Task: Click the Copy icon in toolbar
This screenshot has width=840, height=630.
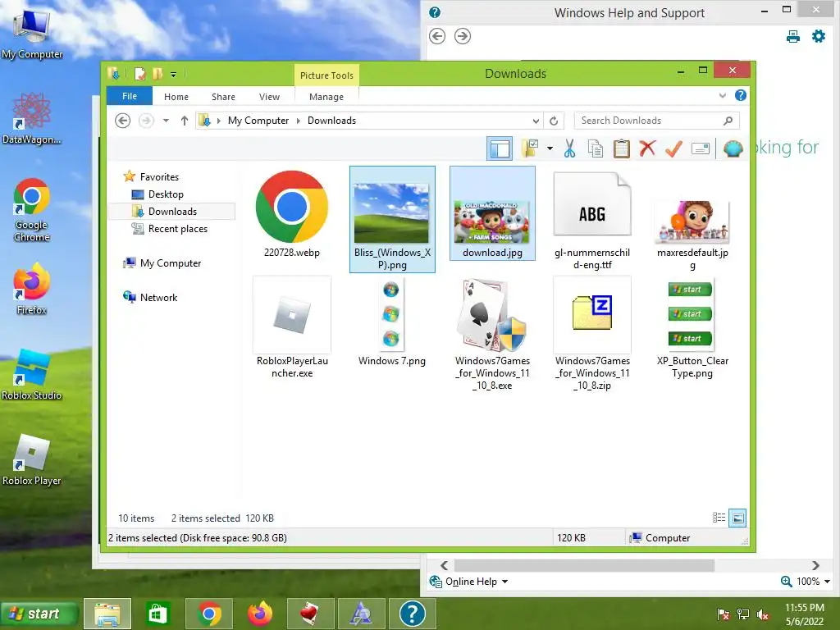Action: coord(595,148)
